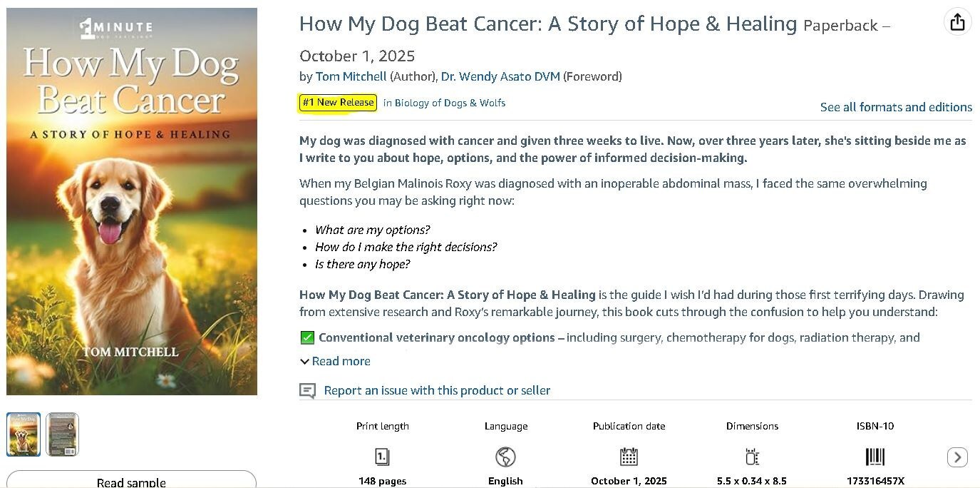
Task: Click the #1 New Release badge
Action: point(338,103)
